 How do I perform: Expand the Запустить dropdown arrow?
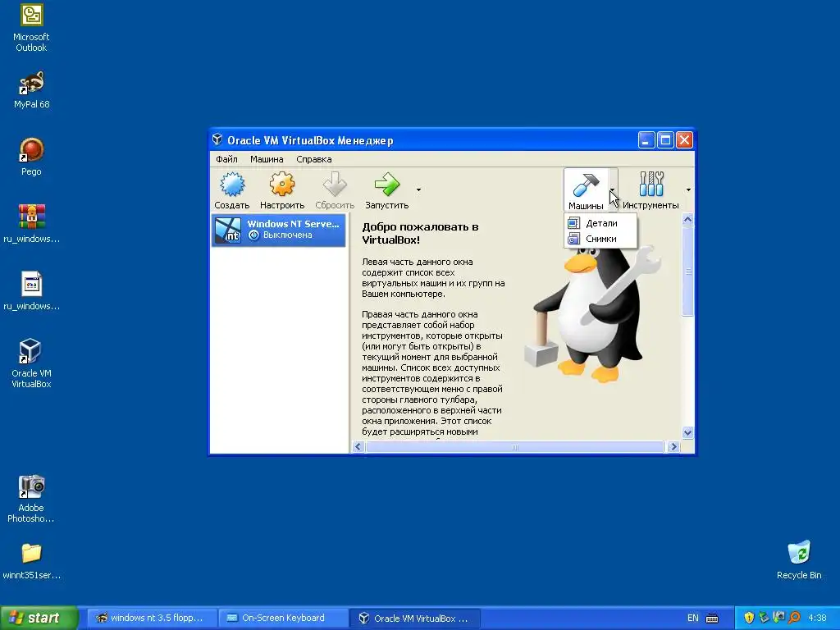pyautogui.click(x=418, y=189)
